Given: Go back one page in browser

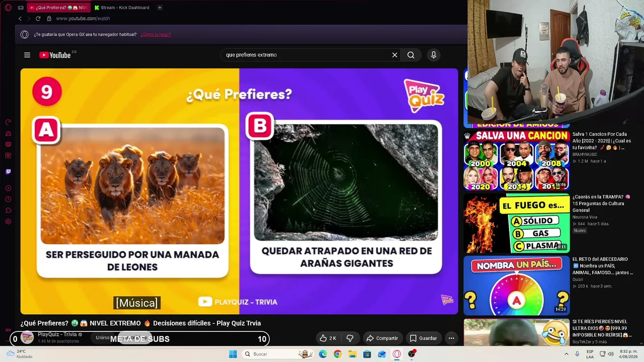Looking at the screenshot, I should tap(20, 19).
